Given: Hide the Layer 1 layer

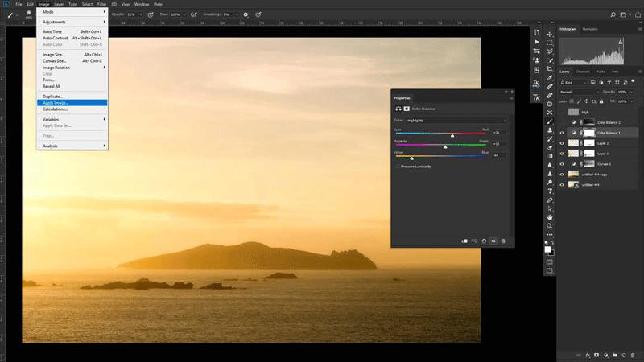Looking at the screenshot, I should (x=562, y=154).
